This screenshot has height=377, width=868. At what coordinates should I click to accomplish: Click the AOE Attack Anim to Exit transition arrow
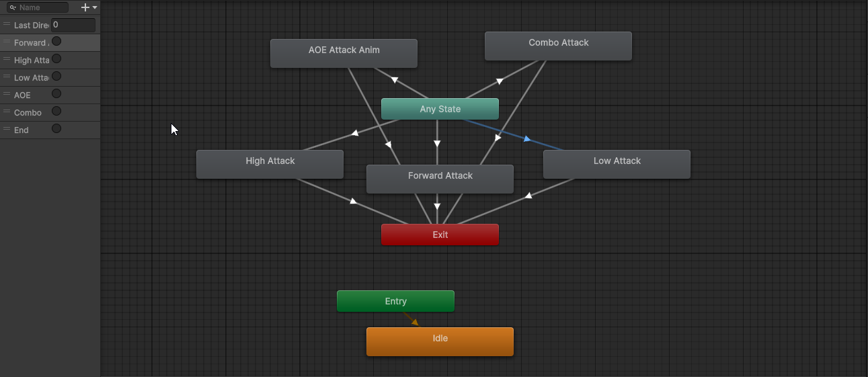point(388,143)
